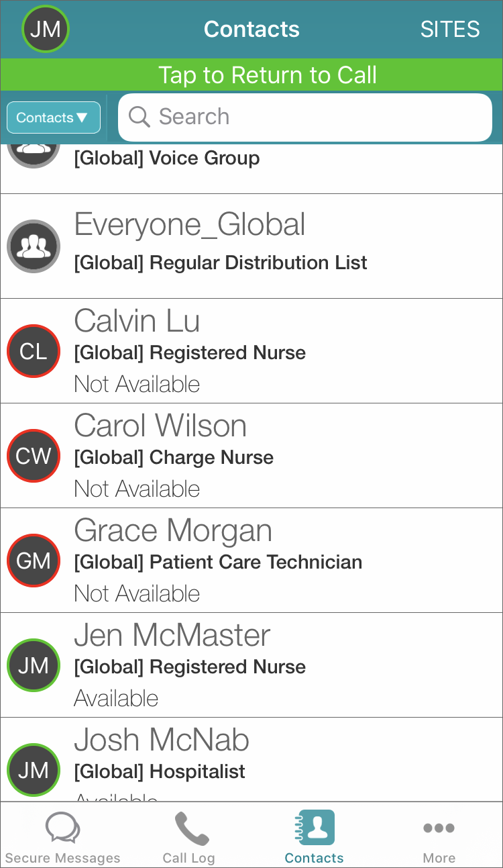Tap the More ellipsis icon in bottom bar

[x=439, y=828]
